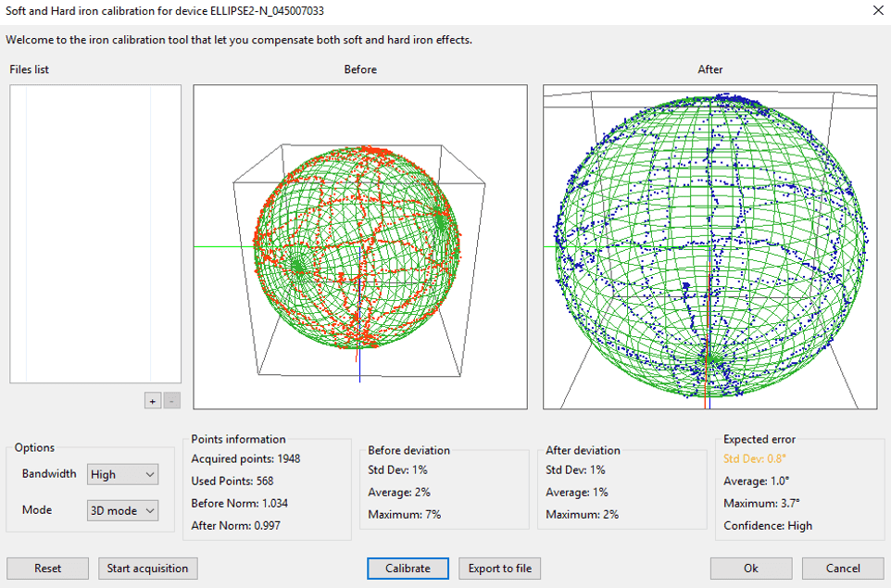The width and height of the screenshot is (891, 588).
Task: Click inside the empty Files list box
Action: [x=95, y=233]
